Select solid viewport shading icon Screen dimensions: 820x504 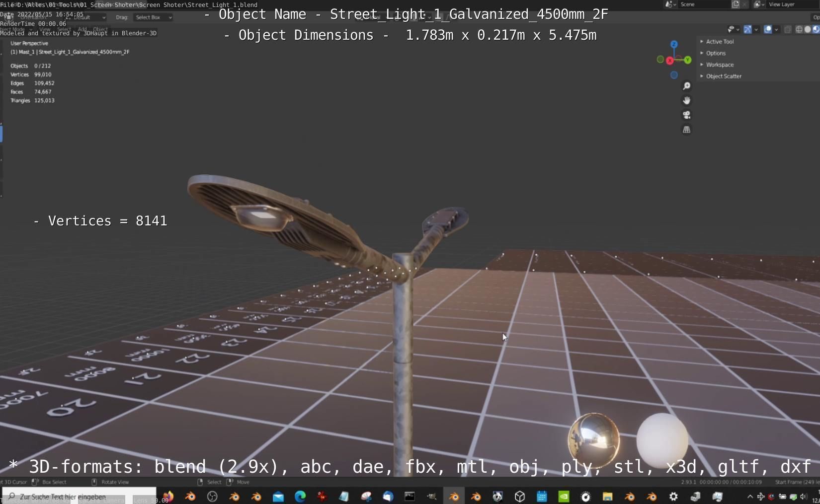pyautogui.click(x=808, y=29)
